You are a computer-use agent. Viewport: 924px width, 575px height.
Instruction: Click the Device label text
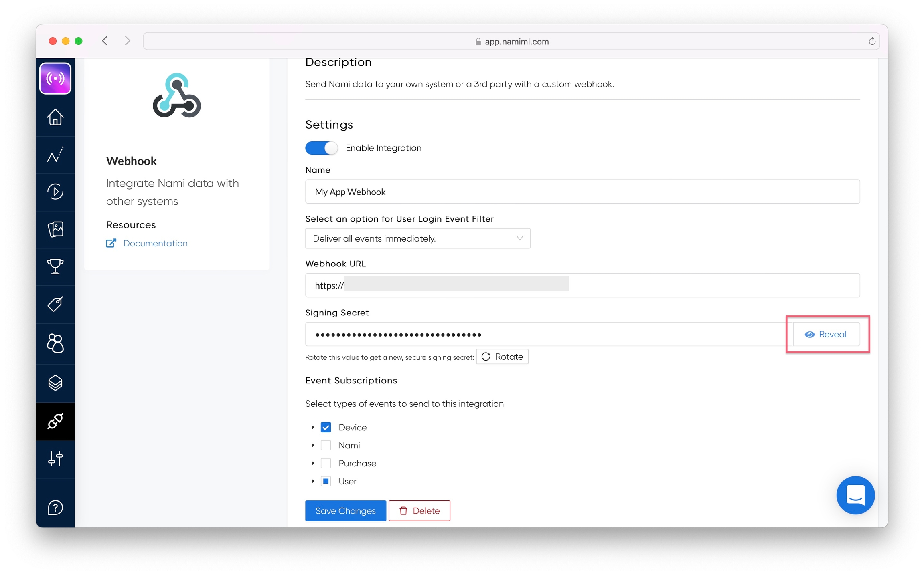click(x=353, y=428)
